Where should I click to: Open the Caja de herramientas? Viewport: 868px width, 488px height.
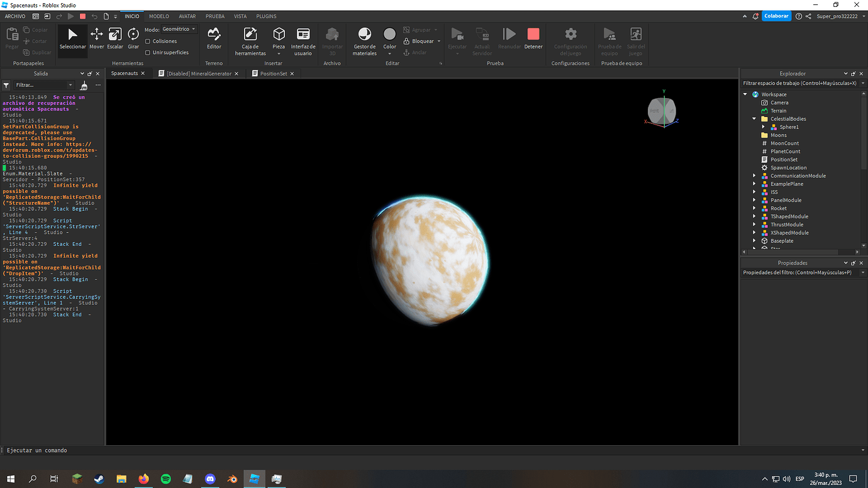pos(250,39)
